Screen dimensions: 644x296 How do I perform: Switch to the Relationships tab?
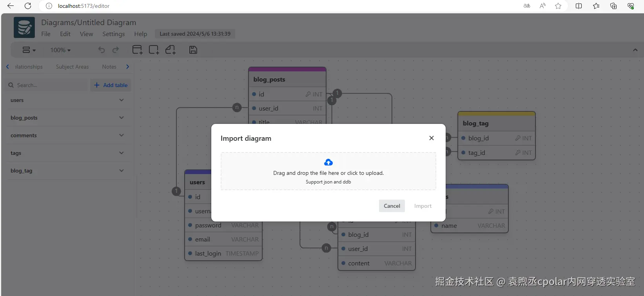[x=29, y=67]
